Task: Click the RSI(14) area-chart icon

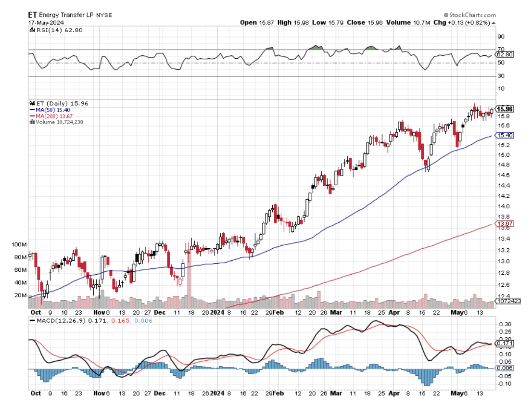Action: [31, 30]
